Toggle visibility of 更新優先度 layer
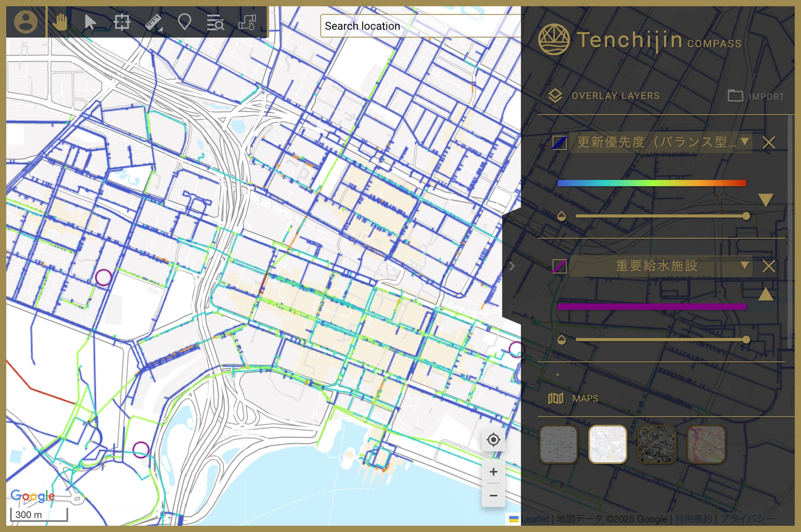801x532 pixels. pyautogui.click(x=559, y=143)
